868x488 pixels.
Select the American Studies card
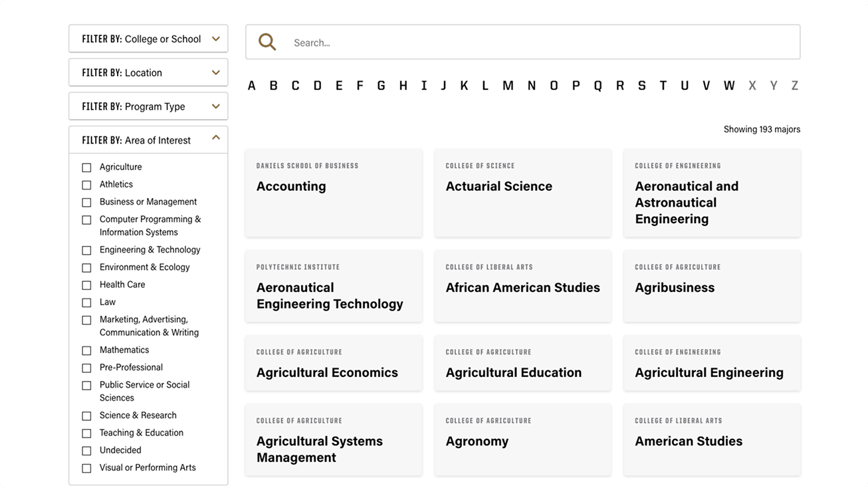point(712,439)
